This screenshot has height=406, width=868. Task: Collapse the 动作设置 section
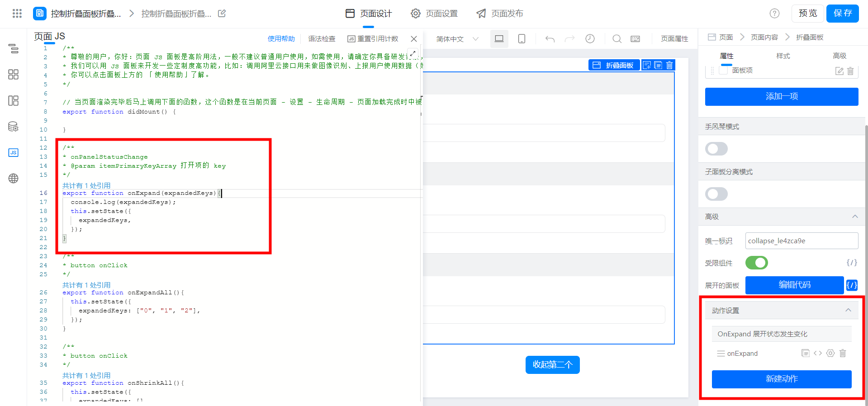(848, 310)
